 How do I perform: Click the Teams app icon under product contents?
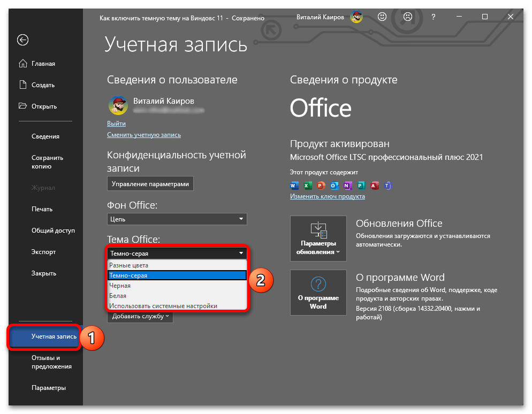tap(387, 186)
